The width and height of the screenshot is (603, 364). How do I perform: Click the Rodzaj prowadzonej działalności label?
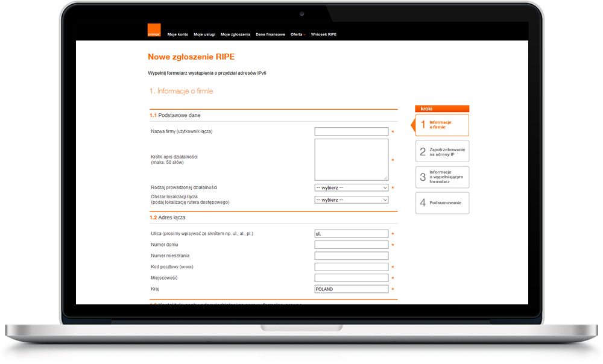(x=184, y=187)
